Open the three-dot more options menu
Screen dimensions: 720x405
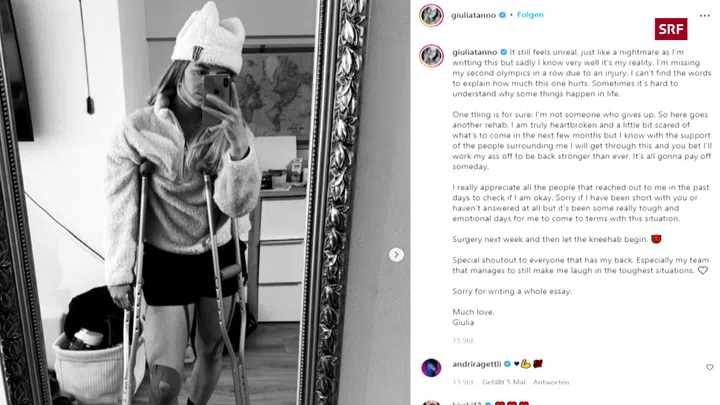[704, 16]
